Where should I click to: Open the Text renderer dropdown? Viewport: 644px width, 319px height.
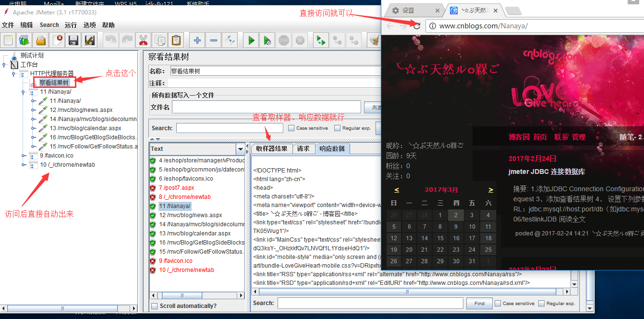click(240, 148)
